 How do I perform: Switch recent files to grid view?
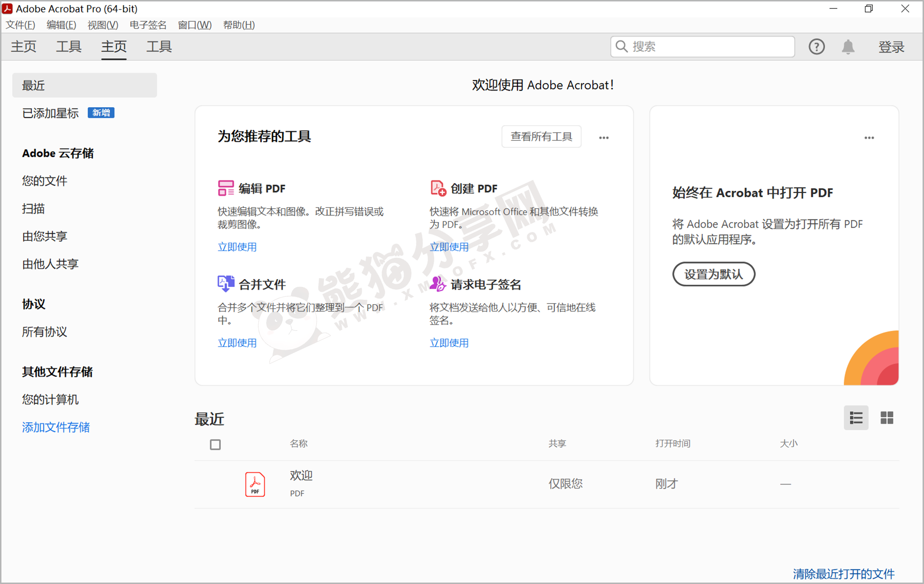tap(887, 418)
